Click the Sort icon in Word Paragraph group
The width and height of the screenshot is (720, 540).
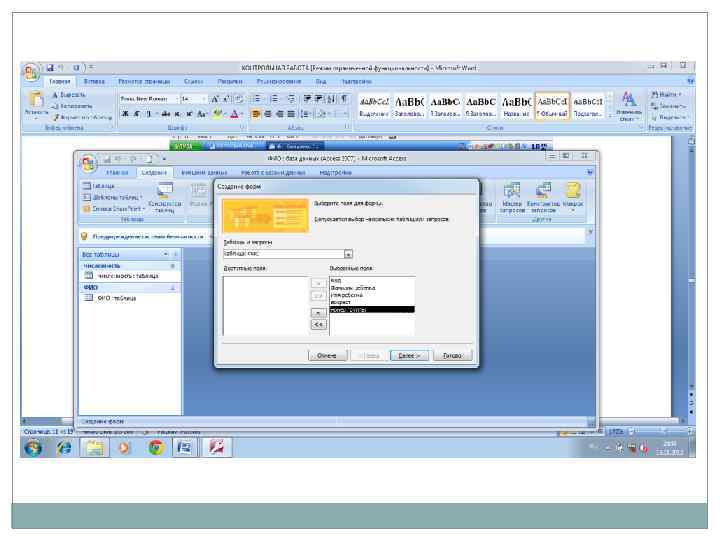coord(332,99)
